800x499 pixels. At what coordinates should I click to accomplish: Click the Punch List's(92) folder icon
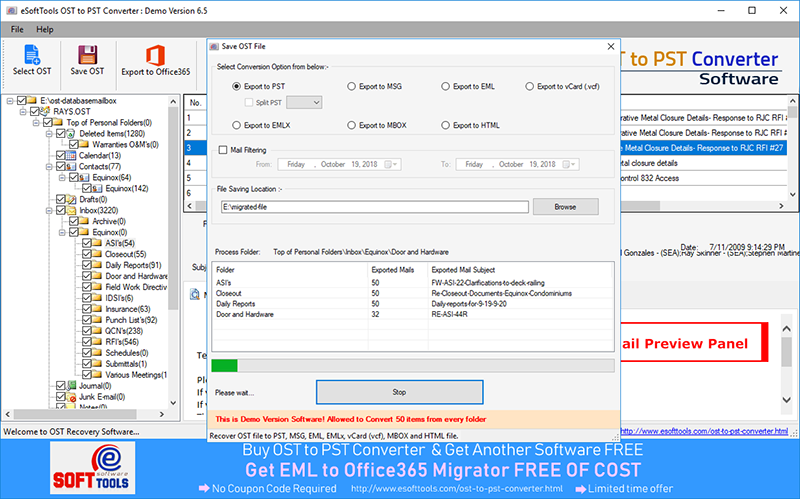[98, 320]
